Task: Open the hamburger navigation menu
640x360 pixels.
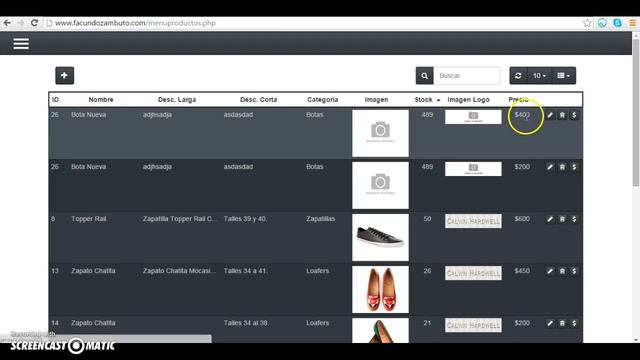Action: click(21, 43)
